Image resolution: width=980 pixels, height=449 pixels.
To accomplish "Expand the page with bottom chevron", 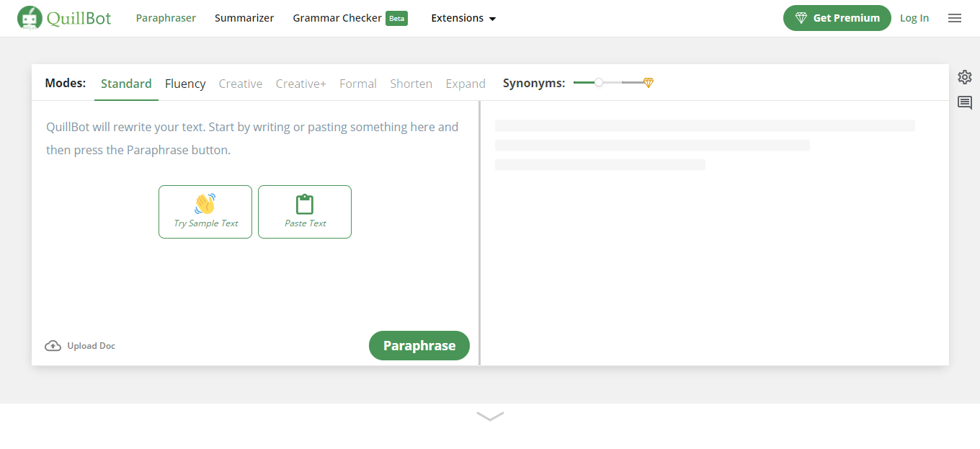I will click(x=490, y=416).
